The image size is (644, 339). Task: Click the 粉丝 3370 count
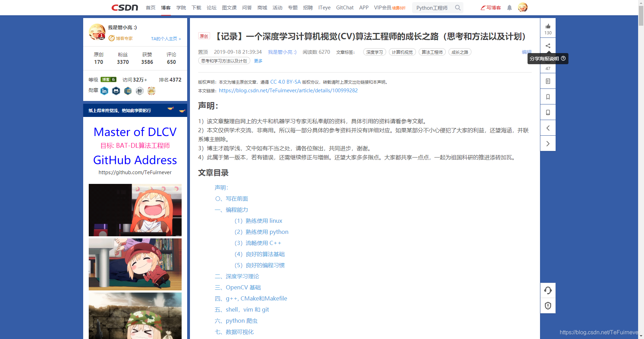click(x=123, y=58)
